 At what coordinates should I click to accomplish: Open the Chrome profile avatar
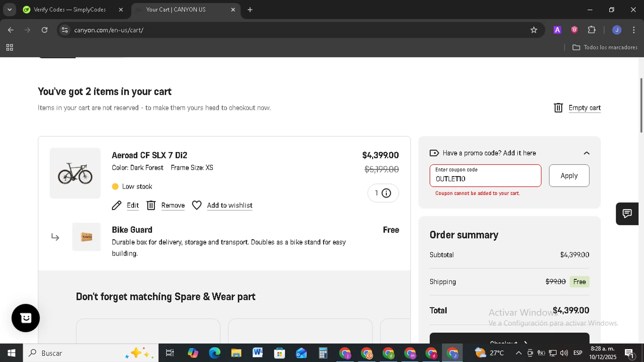pyautogui.click(x=617, y=30)
